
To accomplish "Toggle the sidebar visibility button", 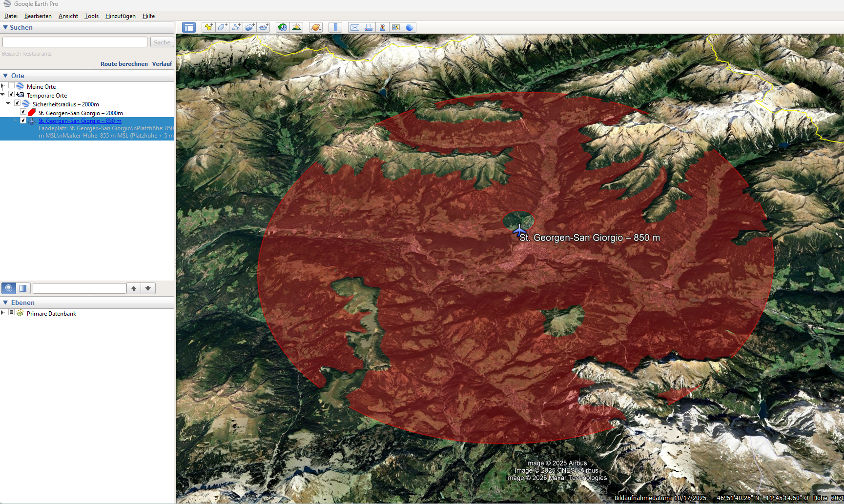I will pos(189,27).
